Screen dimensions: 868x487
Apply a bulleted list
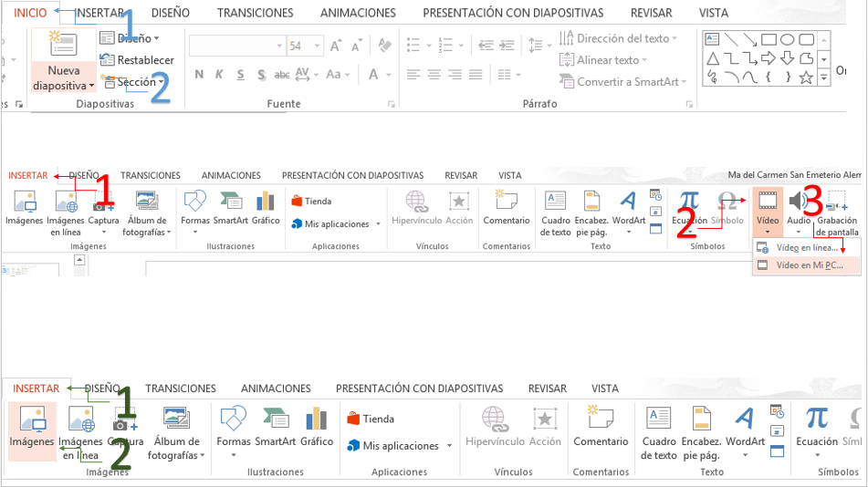[x=413, y=45]
